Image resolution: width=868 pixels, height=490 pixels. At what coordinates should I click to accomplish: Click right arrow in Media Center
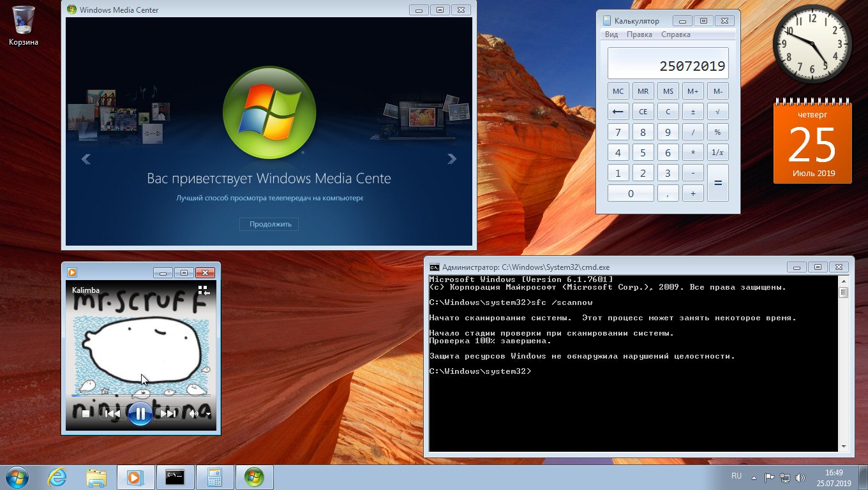point(452,159)
